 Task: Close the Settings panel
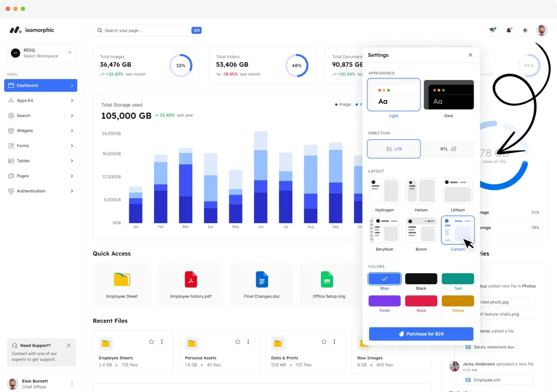470,55
